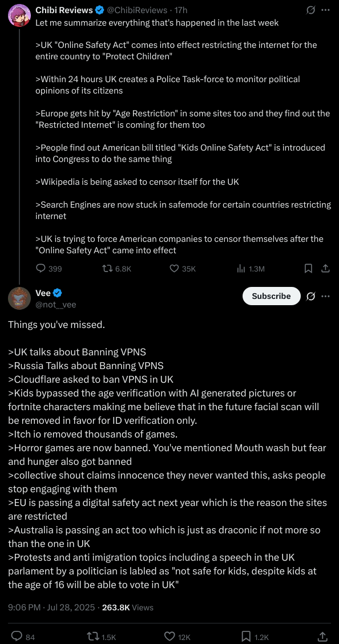339x644 pixels.
Task: Click Vee's profile avatar
Action: click(x=19, y=298)
